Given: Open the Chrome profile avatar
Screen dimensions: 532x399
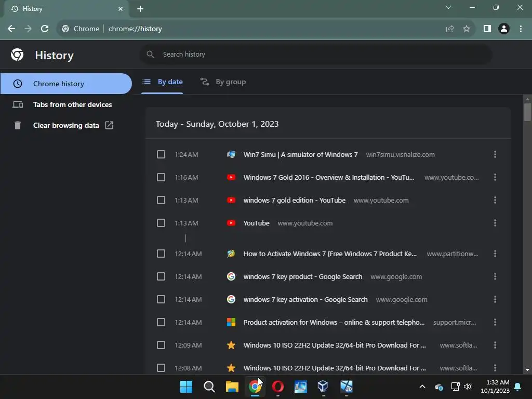Looking at the screenshot, I should click(x=504, y=29).
